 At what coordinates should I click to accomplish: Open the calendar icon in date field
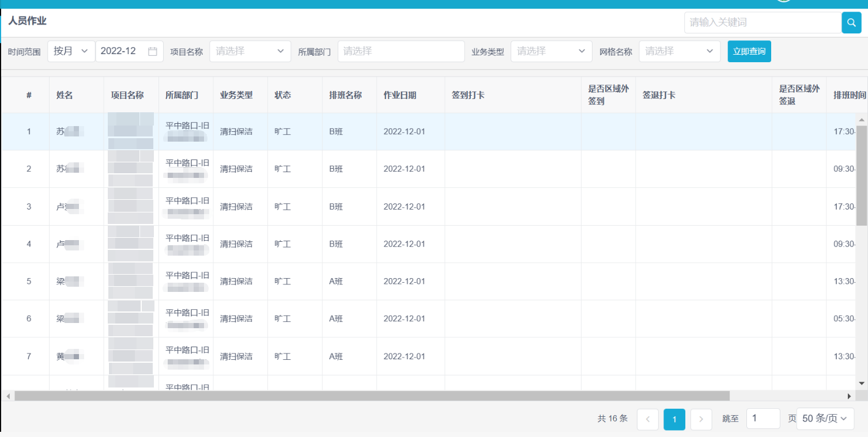(153, 51)
